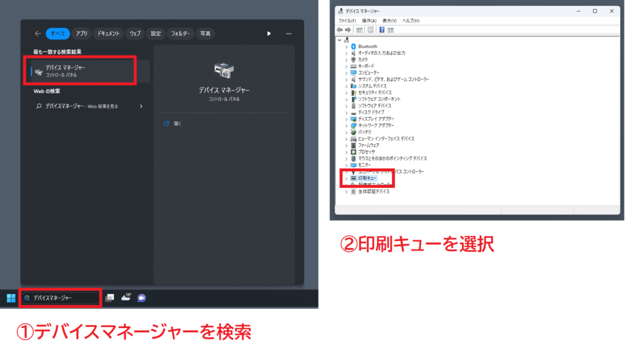Click the カメラ camera category icon

tap(353, 60)
